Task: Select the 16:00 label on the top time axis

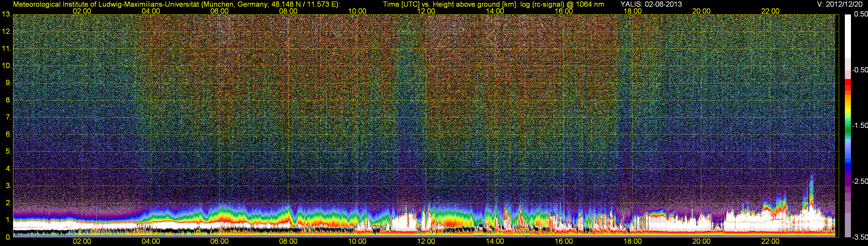Action: coord(564,11)
